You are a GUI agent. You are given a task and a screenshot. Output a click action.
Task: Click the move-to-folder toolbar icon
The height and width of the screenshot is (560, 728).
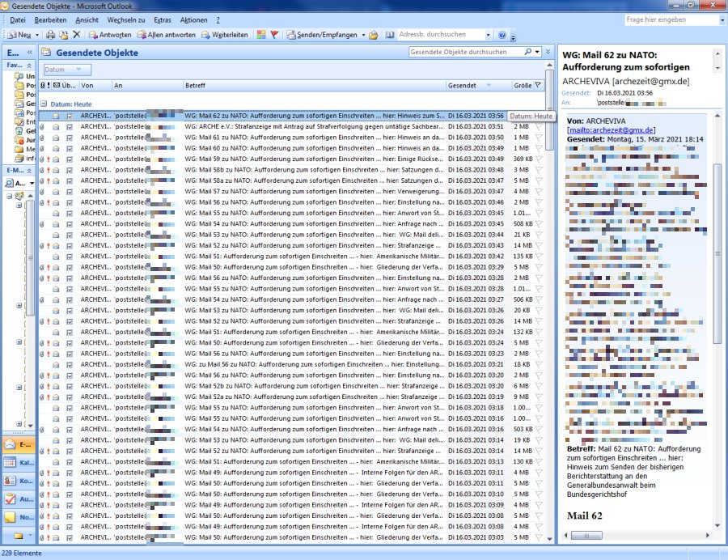[64, 35]
